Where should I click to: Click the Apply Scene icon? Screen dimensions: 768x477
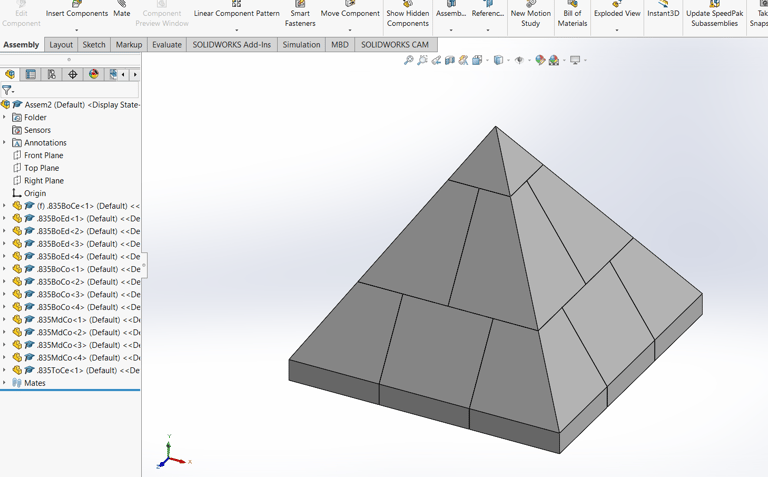pos(554,60)
